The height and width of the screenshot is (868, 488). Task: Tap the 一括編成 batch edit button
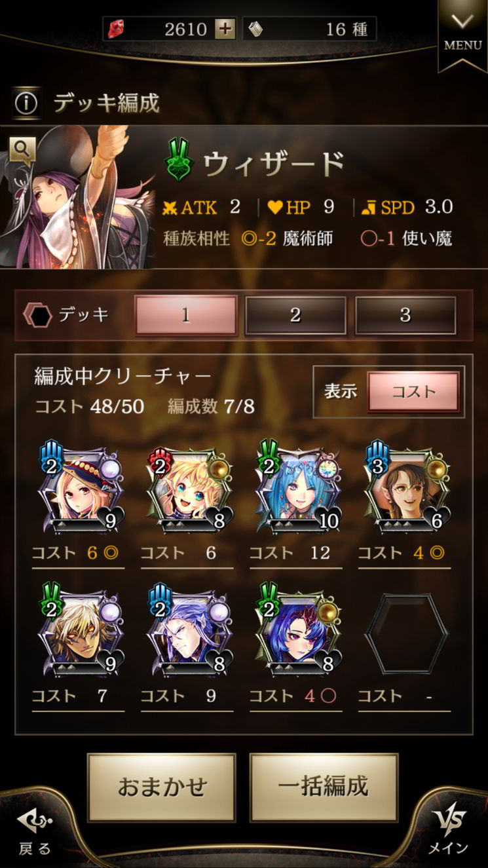(324, 787)
